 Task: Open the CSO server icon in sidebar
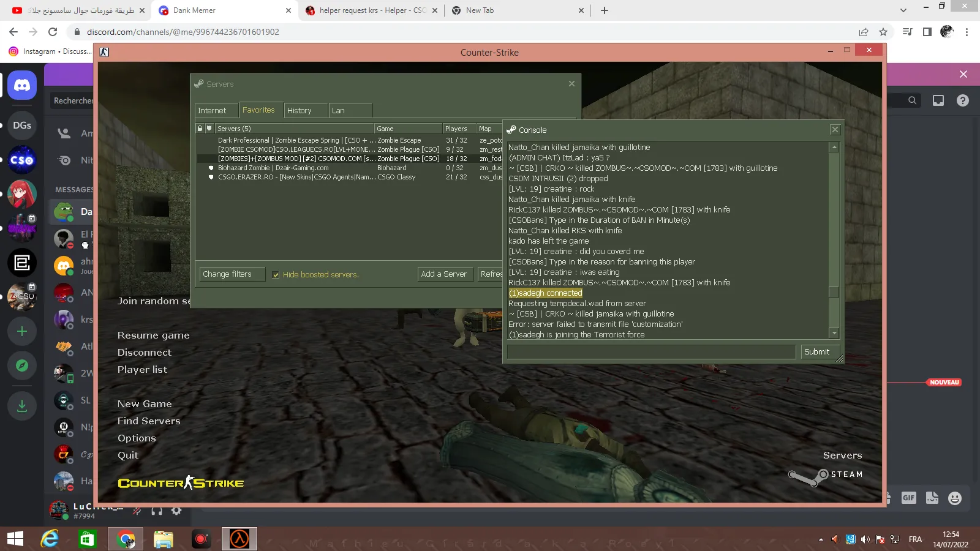pos(22,160)
